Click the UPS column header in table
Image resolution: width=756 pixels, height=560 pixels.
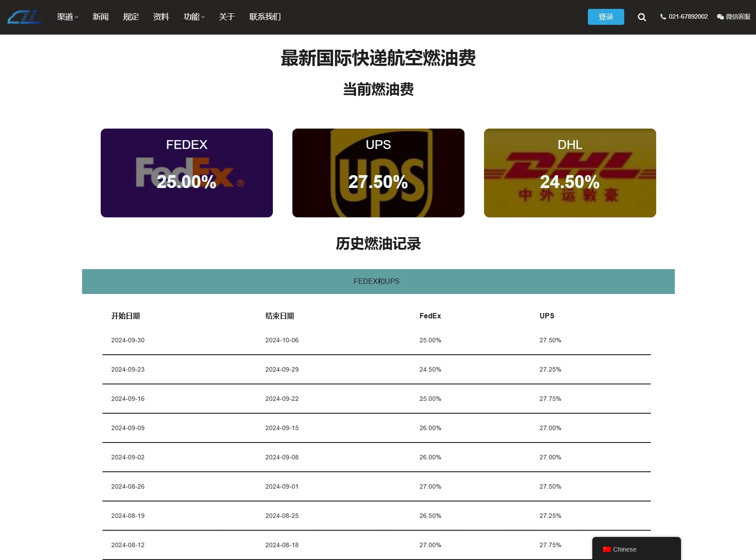tap(547, 316)
